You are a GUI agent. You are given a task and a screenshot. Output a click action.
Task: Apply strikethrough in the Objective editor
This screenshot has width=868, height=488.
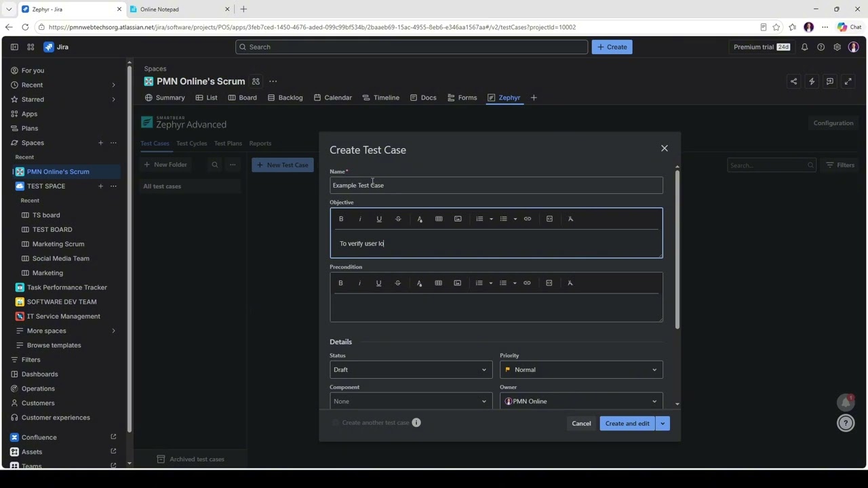pos(398,219)
